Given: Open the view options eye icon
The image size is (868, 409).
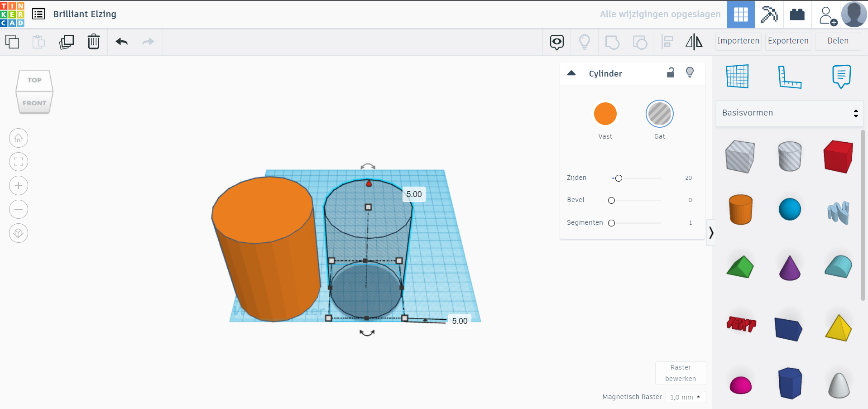Looking at the screenshot, I should pos(557,42).
